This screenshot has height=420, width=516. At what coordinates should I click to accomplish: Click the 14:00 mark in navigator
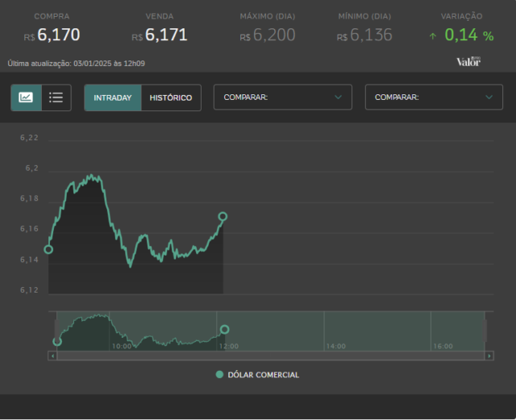point(335,347)
